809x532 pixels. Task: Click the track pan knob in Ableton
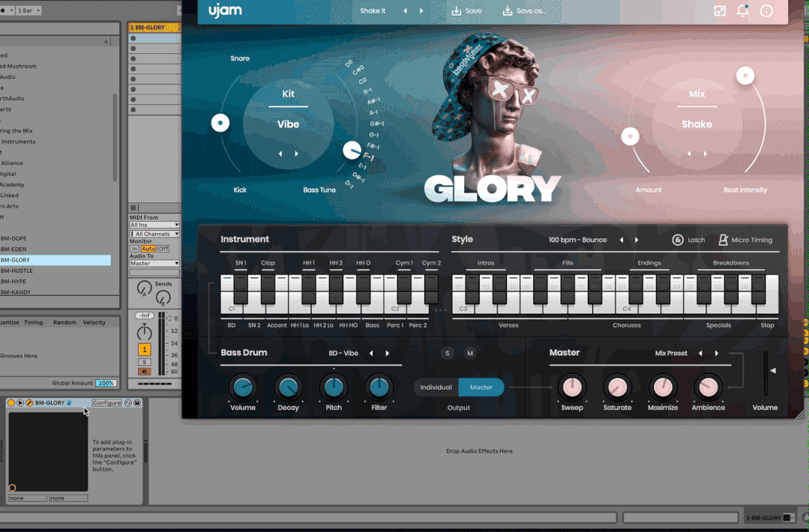pyautogui.click(x=145, y=333)
